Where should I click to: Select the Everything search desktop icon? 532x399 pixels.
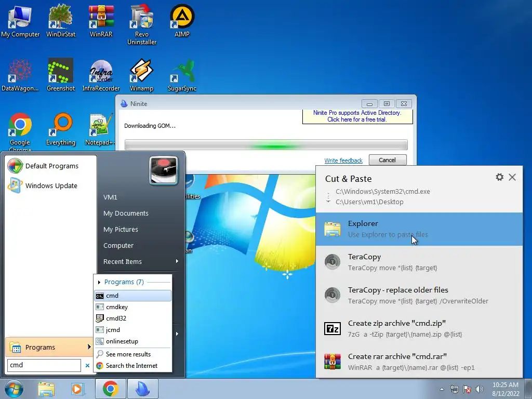61,129
